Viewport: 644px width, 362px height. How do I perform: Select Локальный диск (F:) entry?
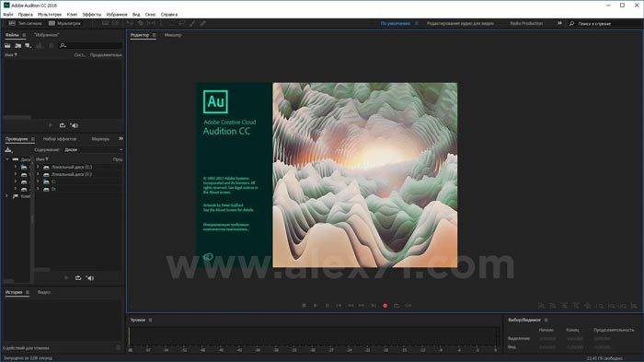[x=72, y=174]
